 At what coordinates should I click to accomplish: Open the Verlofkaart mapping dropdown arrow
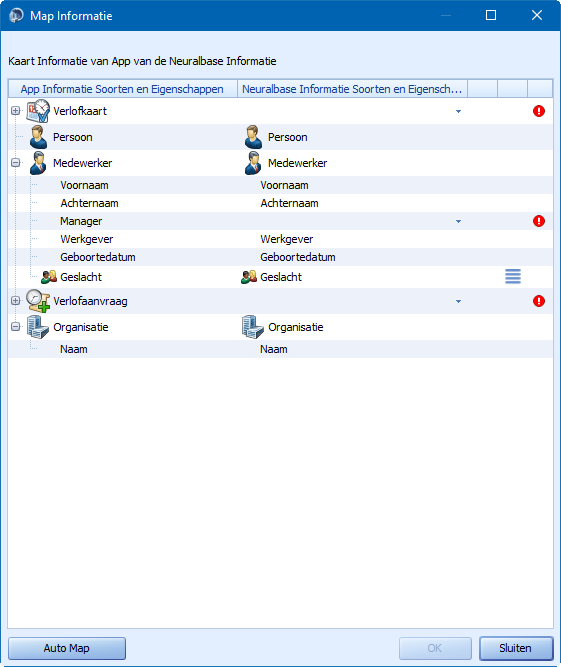pos(458,111)
